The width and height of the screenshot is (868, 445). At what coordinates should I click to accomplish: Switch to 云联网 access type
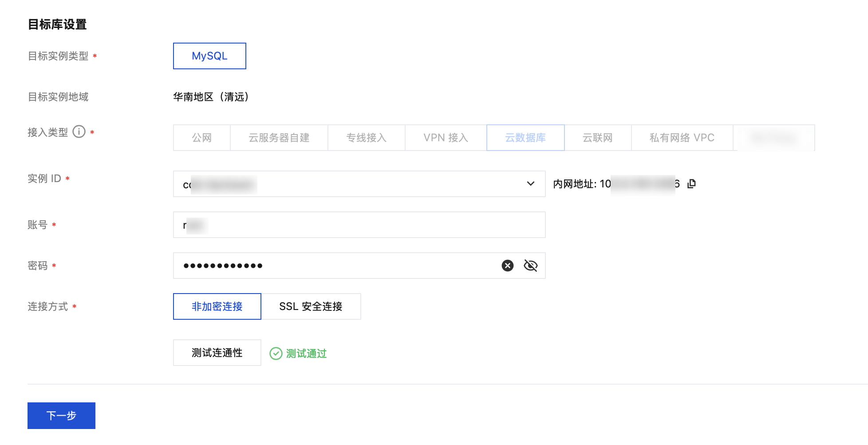point(597,138)
